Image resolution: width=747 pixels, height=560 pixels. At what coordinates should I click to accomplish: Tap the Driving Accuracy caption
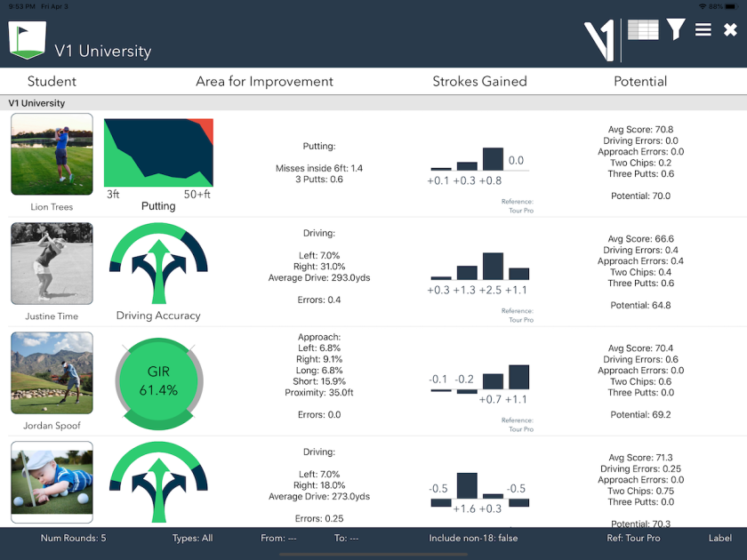click(x=158, y=316)
